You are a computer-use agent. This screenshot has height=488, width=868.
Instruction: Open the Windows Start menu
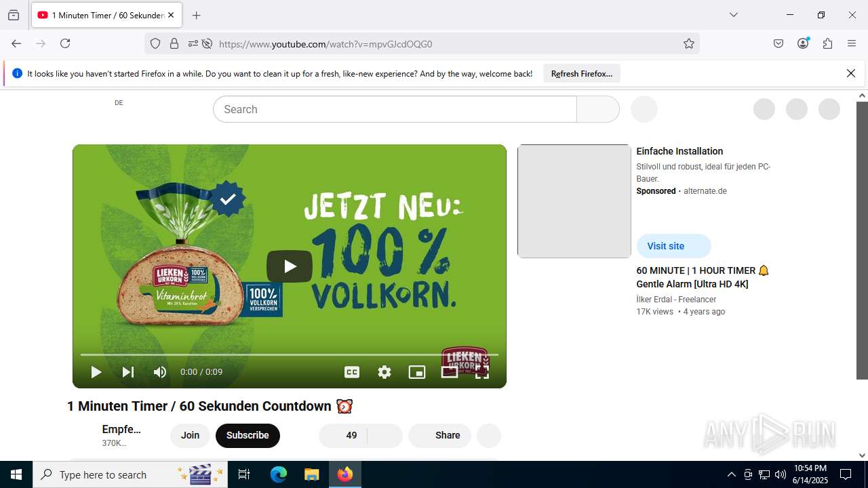(x=16, y=474)
